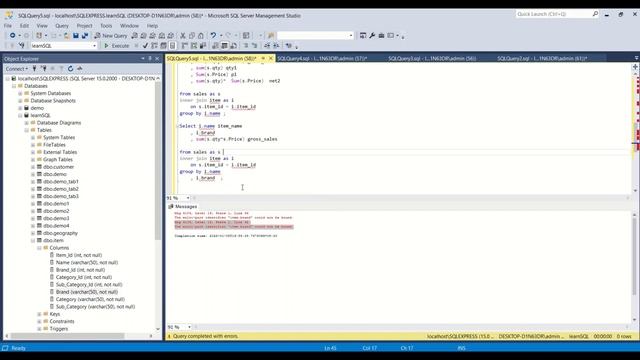The width and height of the screenshot is (640, 360).
Task: Open Activity Monitor icon in Object Explorer
Action: coord(80,69)
